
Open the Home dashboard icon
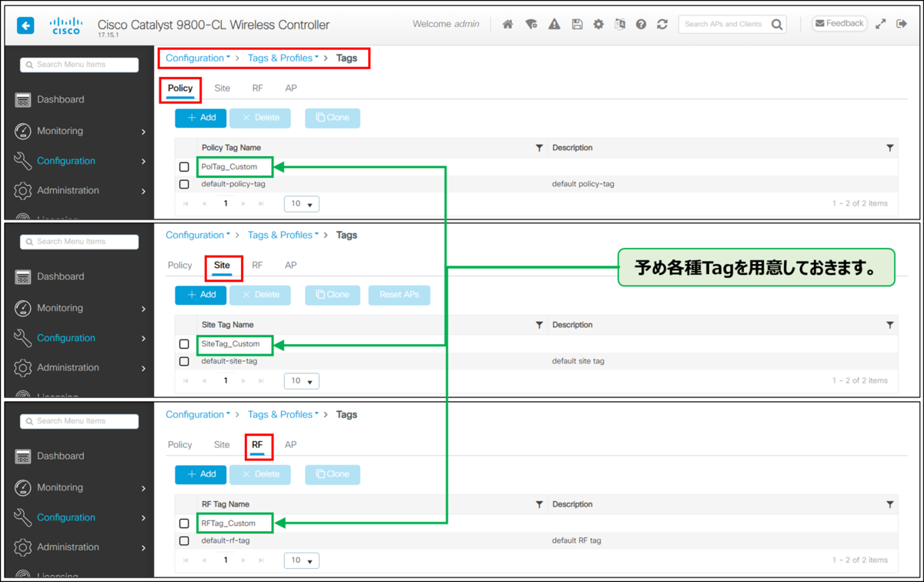(x=507, y=24)
